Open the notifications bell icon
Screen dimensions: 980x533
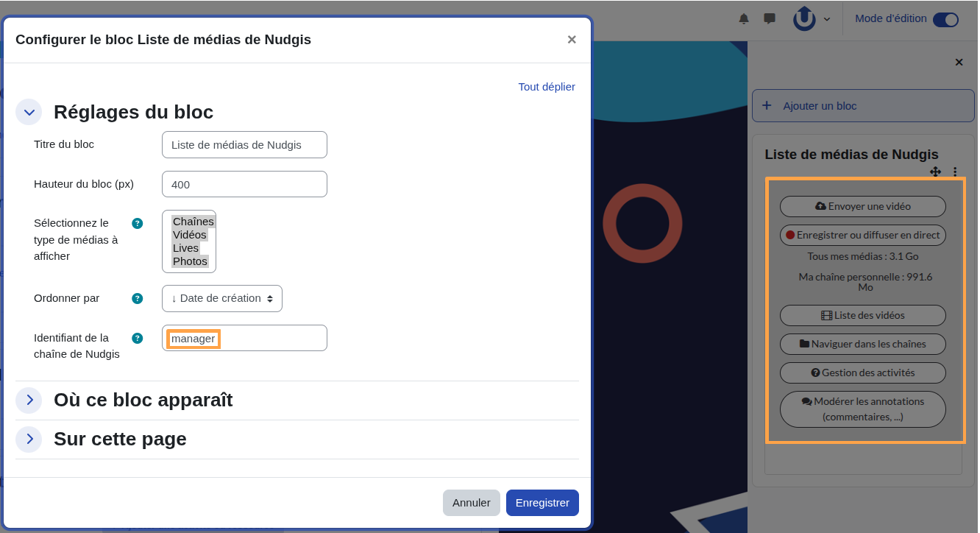[744, 18]
